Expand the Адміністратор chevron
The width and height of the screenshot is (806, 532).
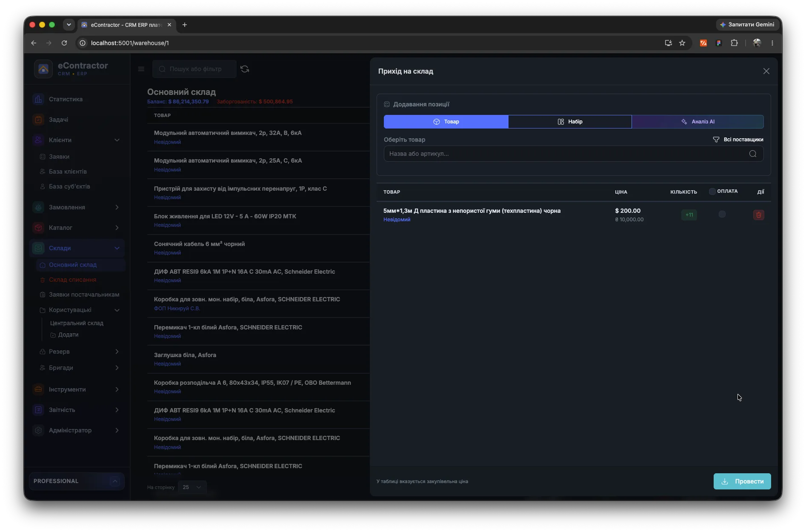pos(117,430)
